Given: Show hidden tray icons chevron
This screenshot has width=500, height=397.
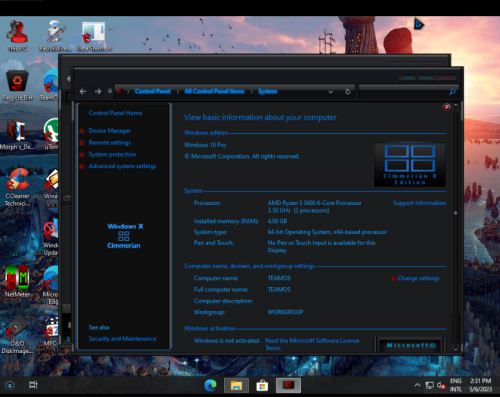Looking at the screenshot, I should 417,385.
